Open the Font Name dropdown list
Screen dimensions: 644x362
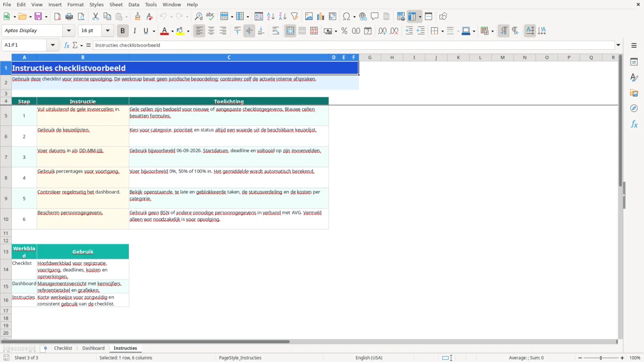pos(69,31)
